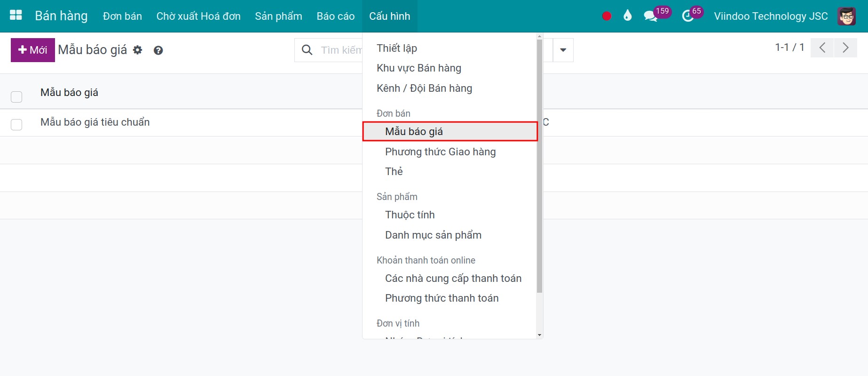
Task: Click the help question mark icon
Action: [x=158, y=50]
